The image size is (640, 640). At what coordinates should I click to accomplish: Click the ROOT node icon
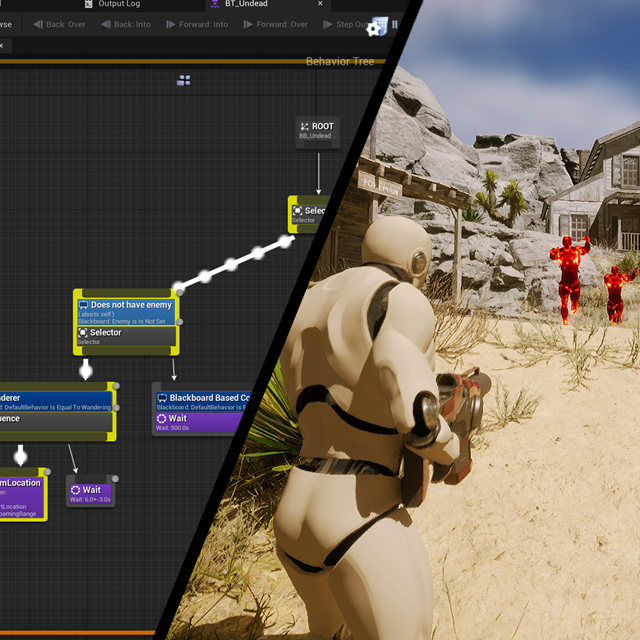click(305, 127)
